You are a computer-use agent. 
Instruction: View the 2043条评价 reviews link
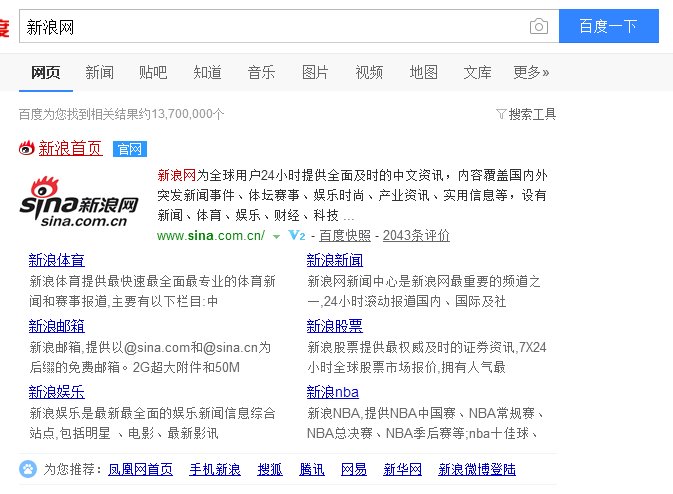coord(416,236)
